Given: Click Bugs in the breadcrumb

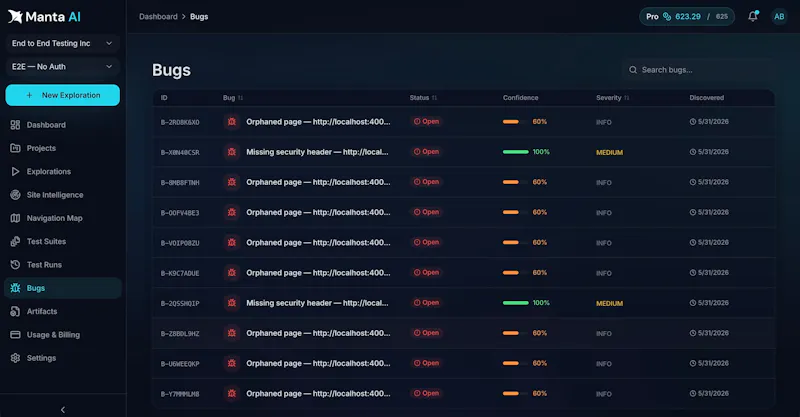Looking at the screenshot, I should point(199,16).
